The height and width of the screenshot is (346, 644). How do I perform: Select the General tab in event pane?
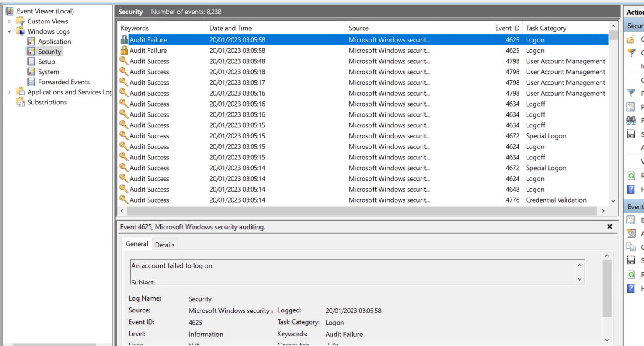(137, 244)
